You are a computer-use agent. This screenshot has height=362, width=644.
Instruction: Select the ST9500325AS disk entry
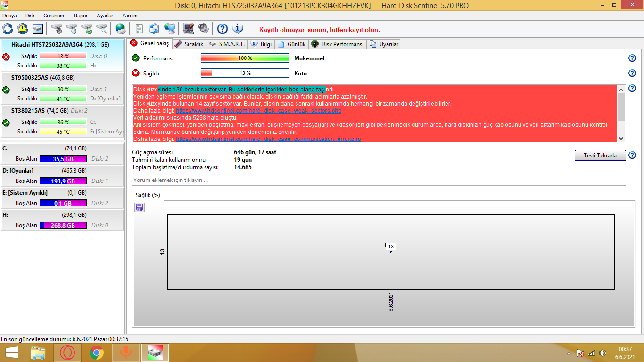click(63, 88)
